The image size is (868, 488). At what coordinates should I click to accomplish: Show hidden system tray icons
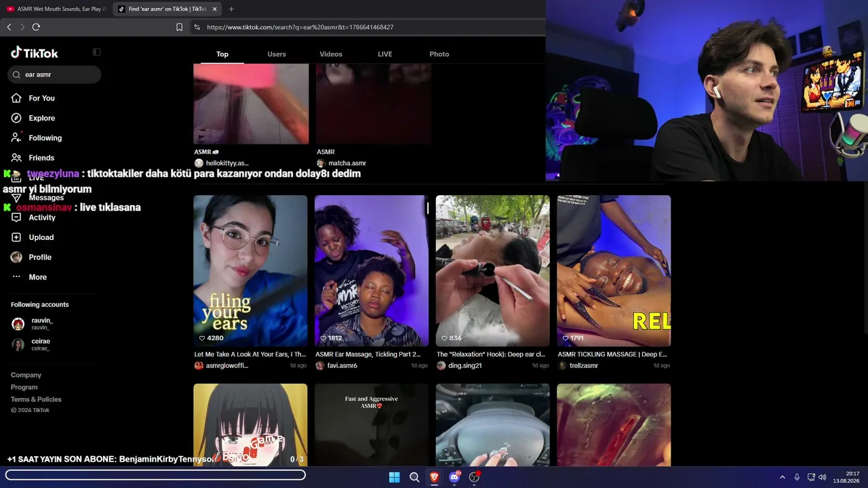(783, 477)
